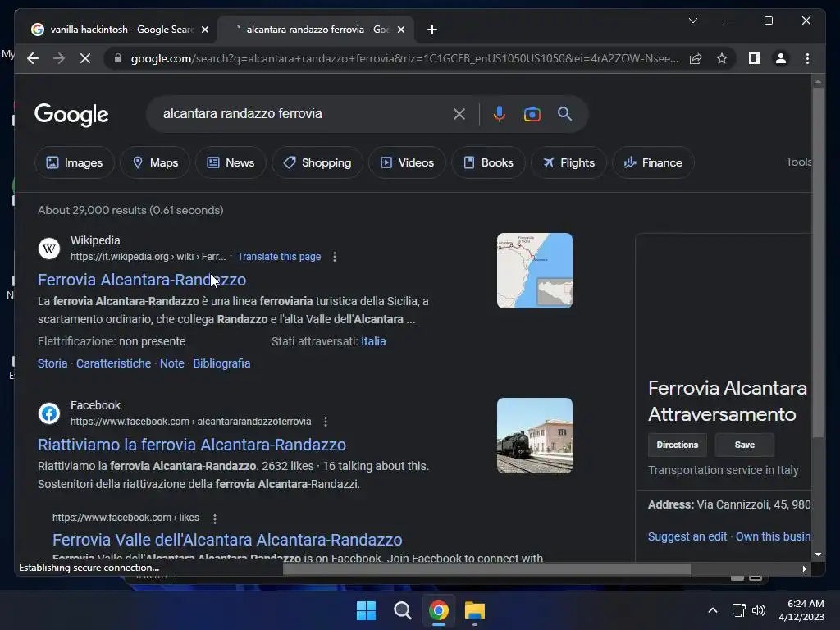Open a new tab with plus button
Screen dimensions: 840x630
pos(432,30)
